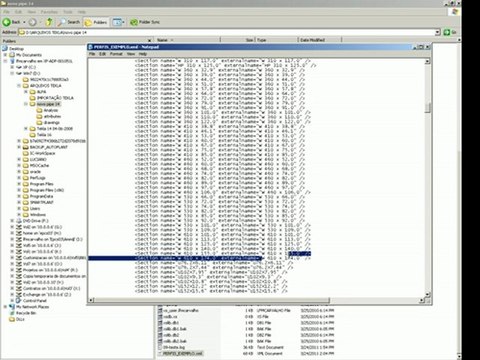Select the BACKUP_AUTOPLANT folder icon

click(26, 147)
